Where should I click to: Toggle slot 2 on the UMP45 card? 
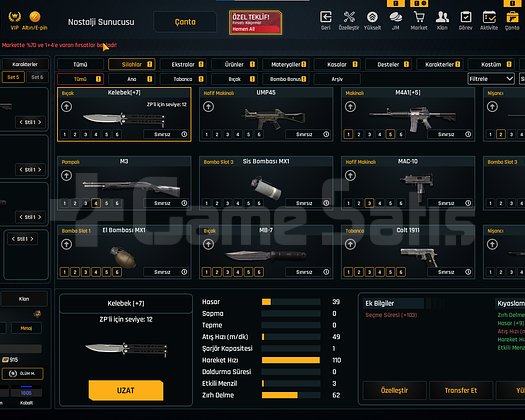point(217,134)
